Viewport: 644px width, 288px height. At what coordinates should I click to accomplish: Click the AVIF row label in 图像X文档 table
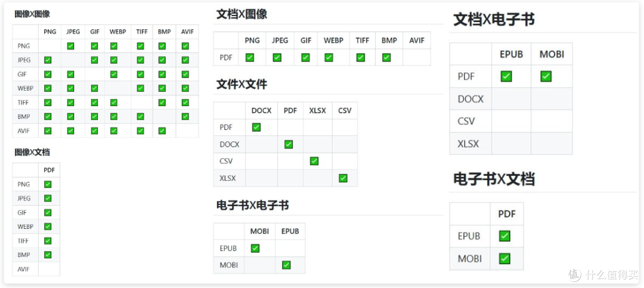tap(23, 269)
